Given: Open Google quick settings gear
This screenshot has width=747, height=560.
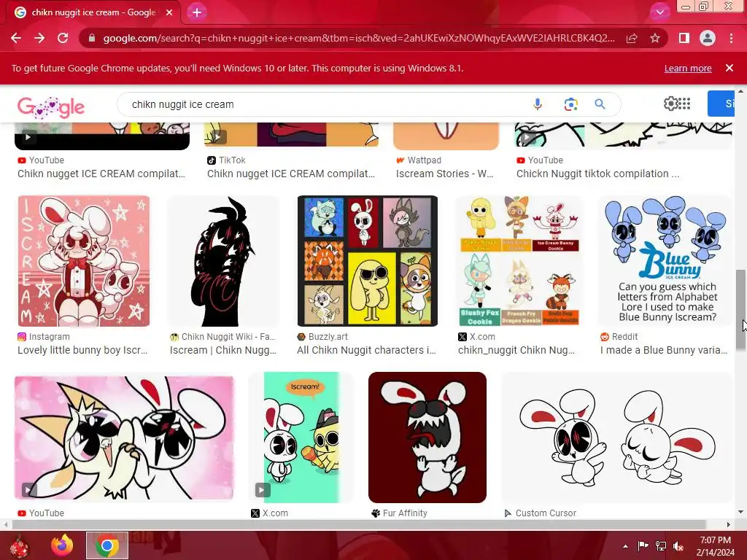Looking at the screenshot, I should click(x=670, y=104).
